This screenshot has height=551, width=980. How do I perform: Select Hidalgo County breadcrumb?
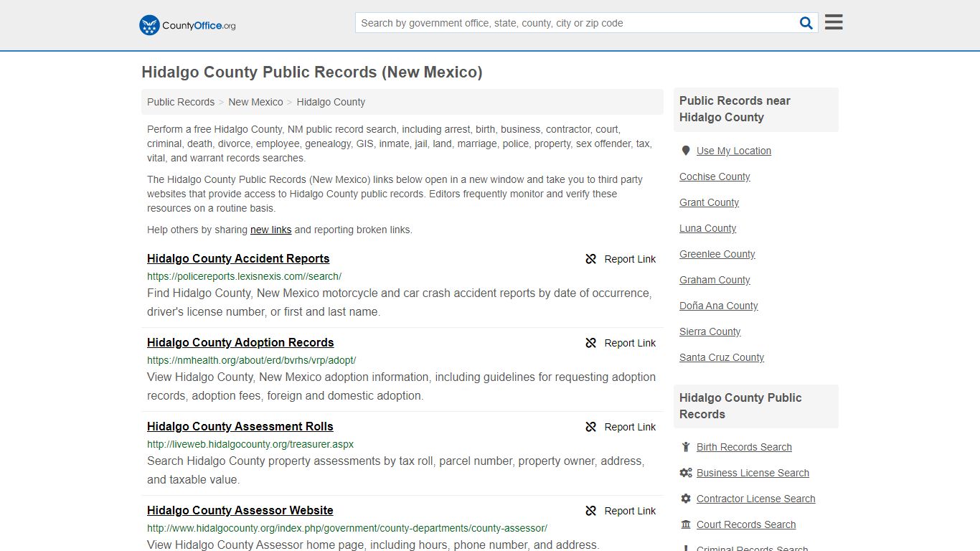331,102
